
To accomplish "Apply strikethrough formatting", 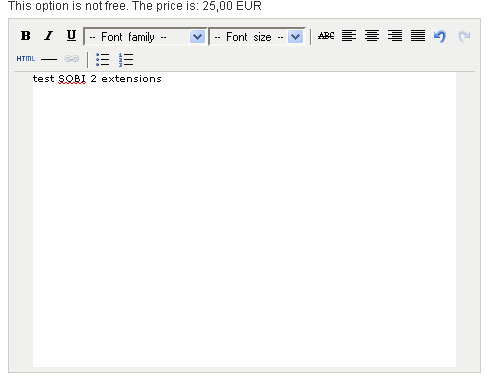I will (x=326, y=36).
